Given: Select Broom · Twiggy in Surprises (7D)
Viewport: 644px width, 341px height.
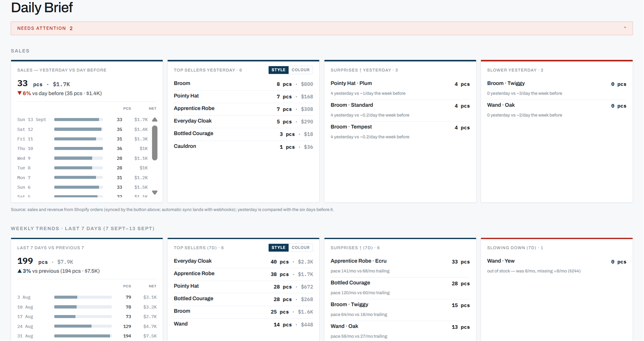Looking at the screenshot, I should point(400,309).
